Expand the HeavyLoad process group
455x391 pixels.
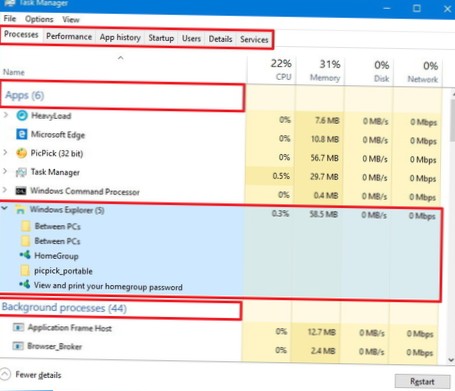(x=5, y=115)
